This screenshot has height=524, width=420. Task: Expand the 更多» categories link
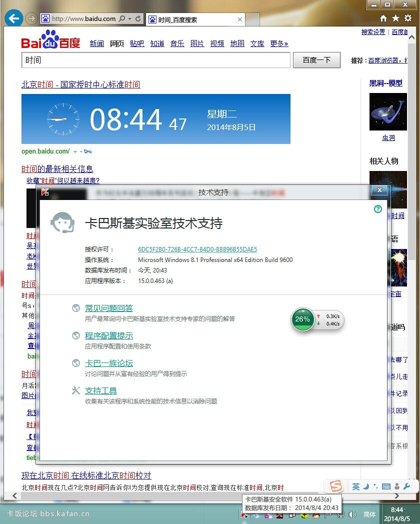pyautogui.click(x=279, y=43)
